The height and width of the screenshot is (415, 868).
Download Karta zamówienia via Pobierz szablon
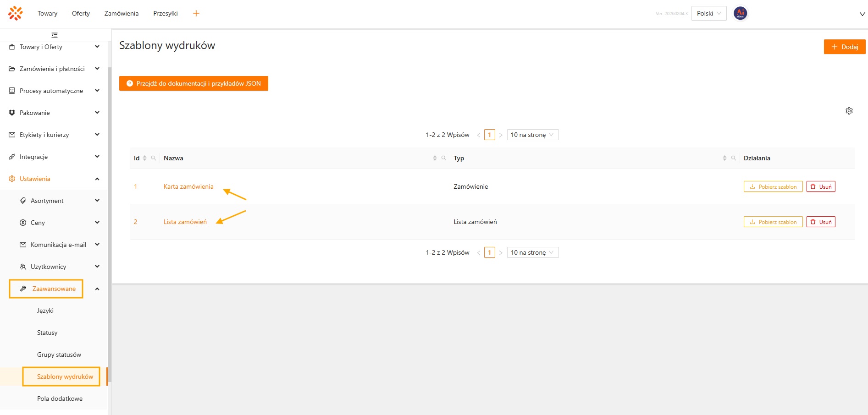pyautogui.click(x=773, y=186)
